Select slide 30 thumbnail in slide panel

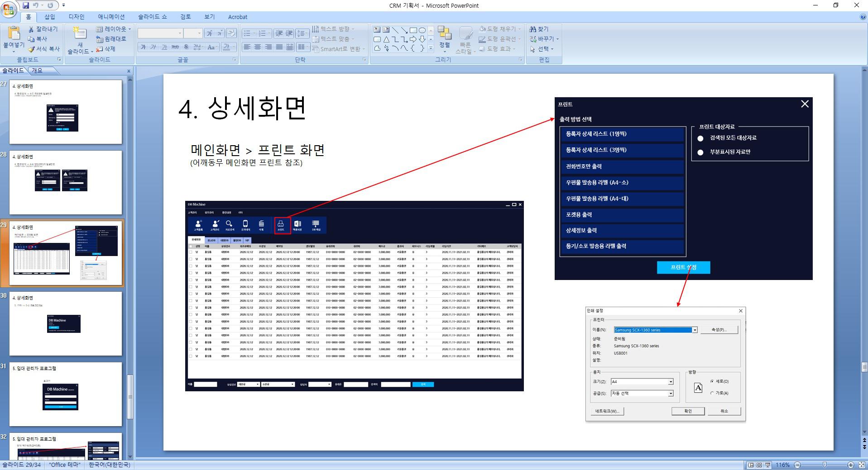66,323
